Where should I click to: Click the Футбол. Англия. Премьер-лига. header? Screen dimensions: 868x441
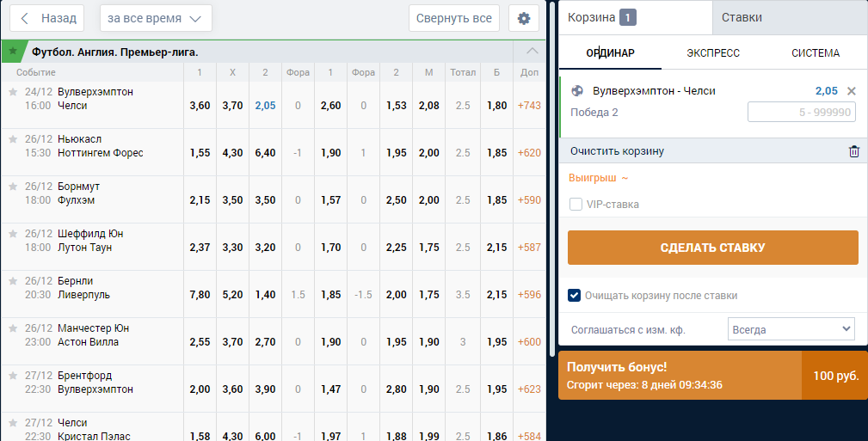(x=115, y=52)
